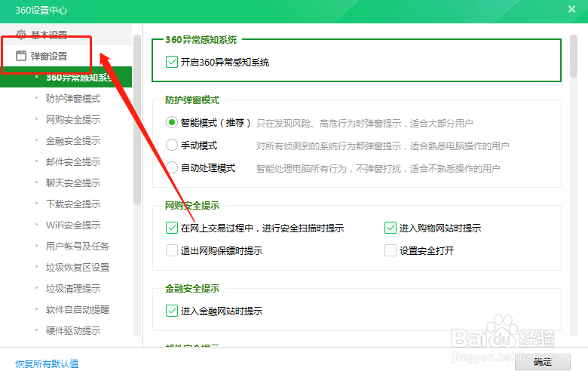Click the 只在发现风险、高危行为时弹窗提示 description
This screenshot has width=588, height=377.
point(365,123)
